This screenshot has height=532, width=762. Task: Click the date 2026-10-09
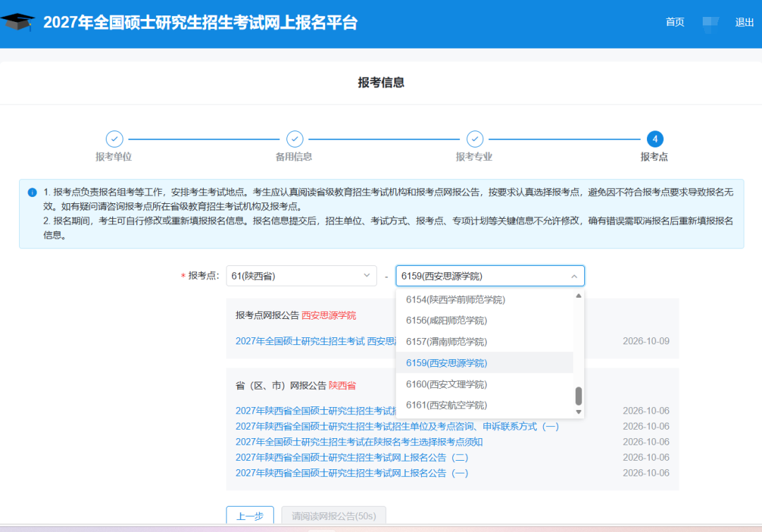[x=646, y=341]
